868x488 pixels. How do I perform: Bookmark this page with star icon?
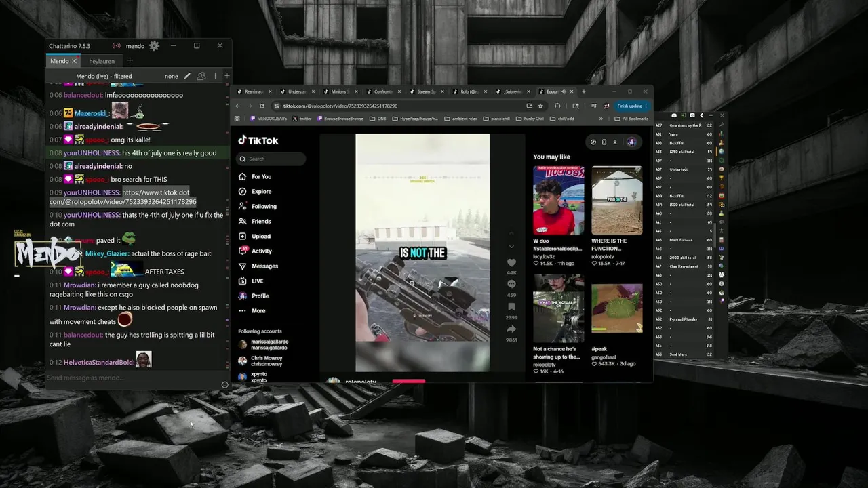540,106
